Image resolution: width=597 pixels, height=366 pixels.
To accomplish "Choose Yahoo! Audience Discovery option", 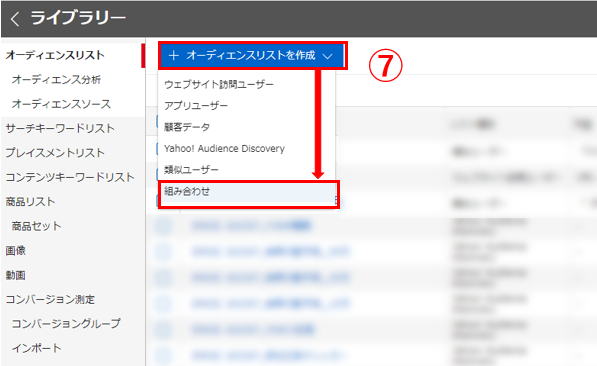I will click(224, 148).
